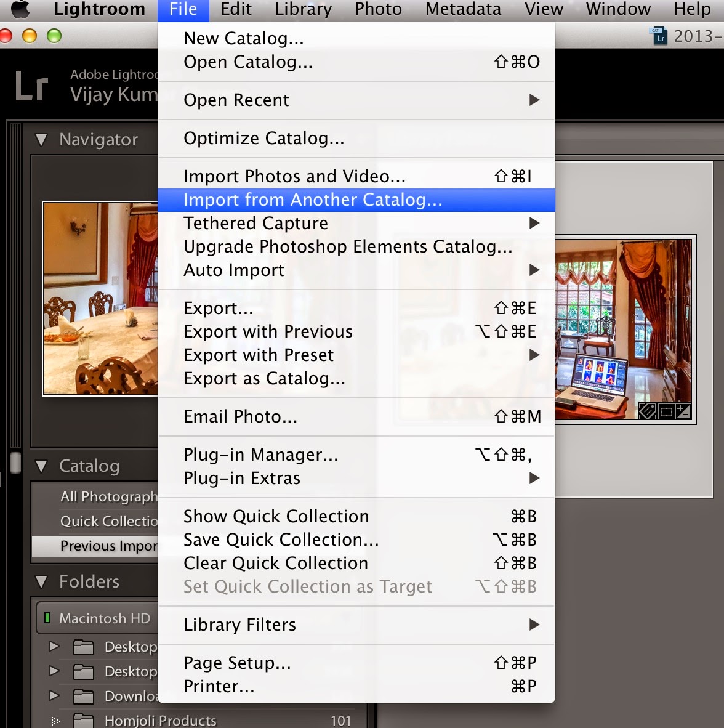Click the keyword tag badge on thumbnail
The height and width of the screenshot is (728, 724).
[648, 411]
